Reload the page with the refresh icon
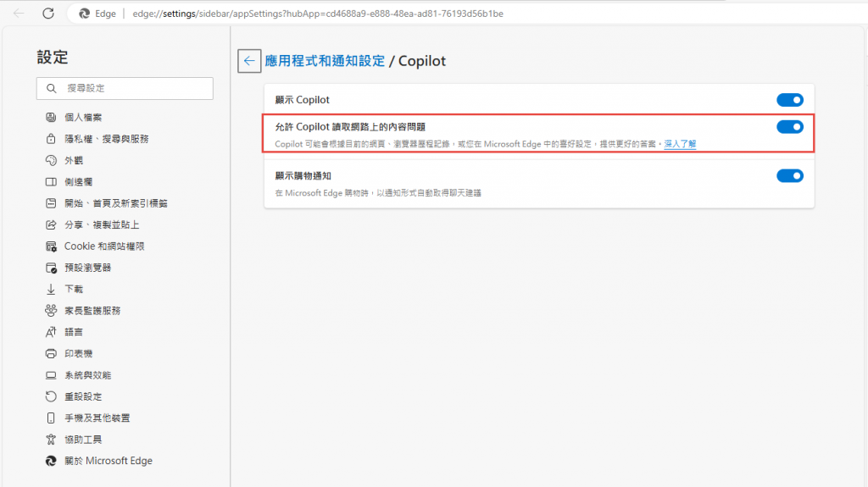 (x=48, y=14)
